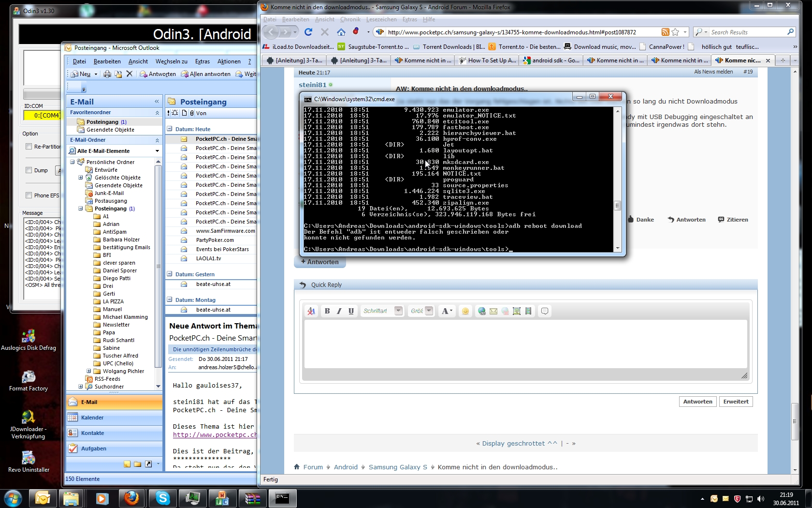Viewport: 812px width, 508px height.
Task: Insert image icon in Quick Reply toolbar
Action: click(517, 311)
